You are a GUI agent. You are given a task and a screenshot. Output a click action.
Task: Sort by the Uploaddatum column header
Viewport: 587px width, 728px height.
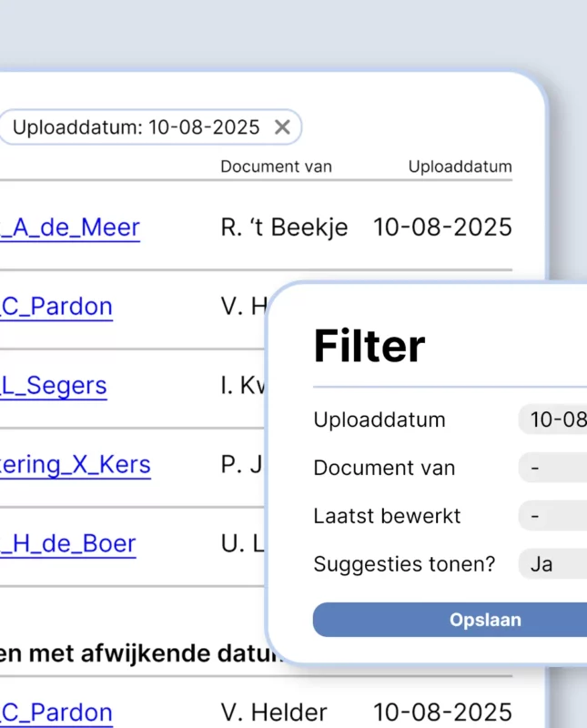(x=460, y=167)
